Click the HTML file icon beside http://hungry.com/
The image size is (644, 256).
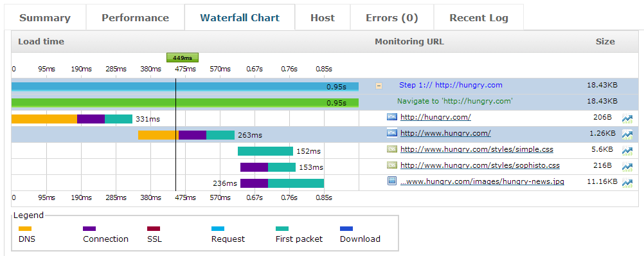(392, 116)
